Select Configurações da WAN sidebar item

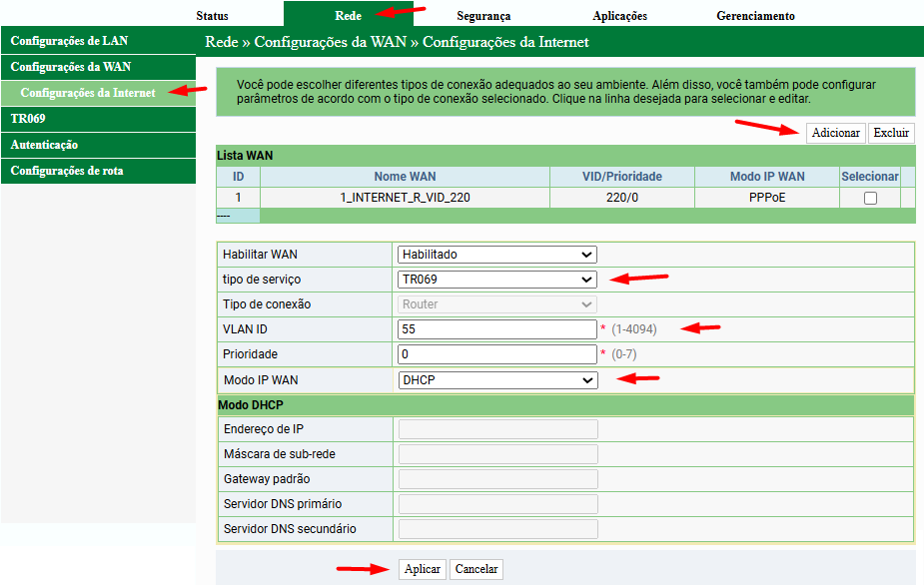pyautogui.click(x=99, y=67)
